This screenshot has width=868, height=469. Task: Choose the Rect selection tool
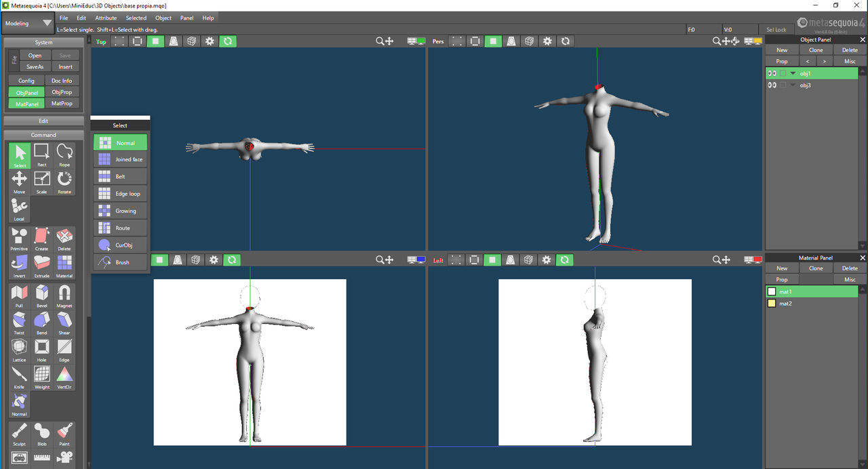coord(42,155)
